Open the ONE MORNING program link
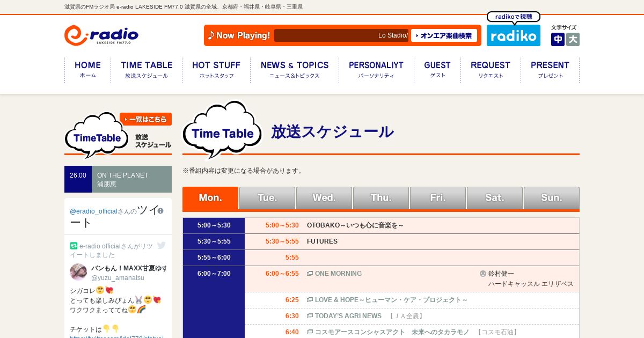The image size is (644, 338). click(338, 274)
